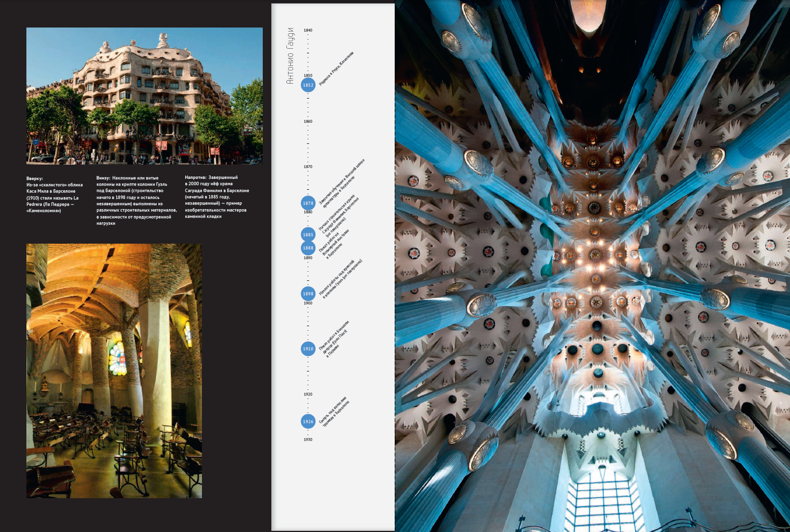Click the 1926 timeline marker circle
The image size is (790, 532).
(x=308, y=421)
